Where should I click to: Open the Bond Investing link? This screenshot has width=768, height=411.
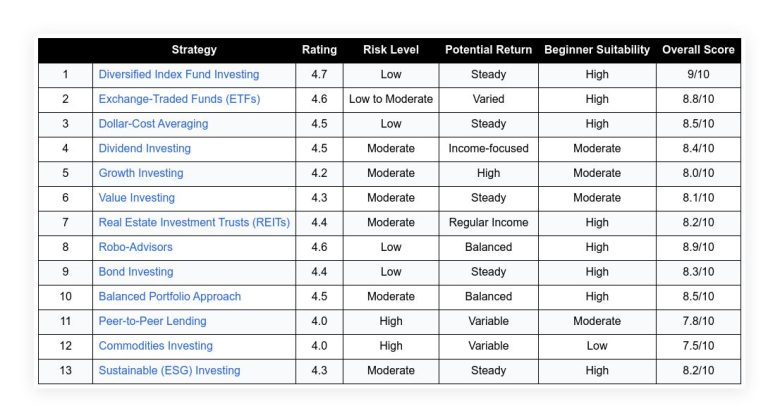pyautogui.click(x=135, y=272)
